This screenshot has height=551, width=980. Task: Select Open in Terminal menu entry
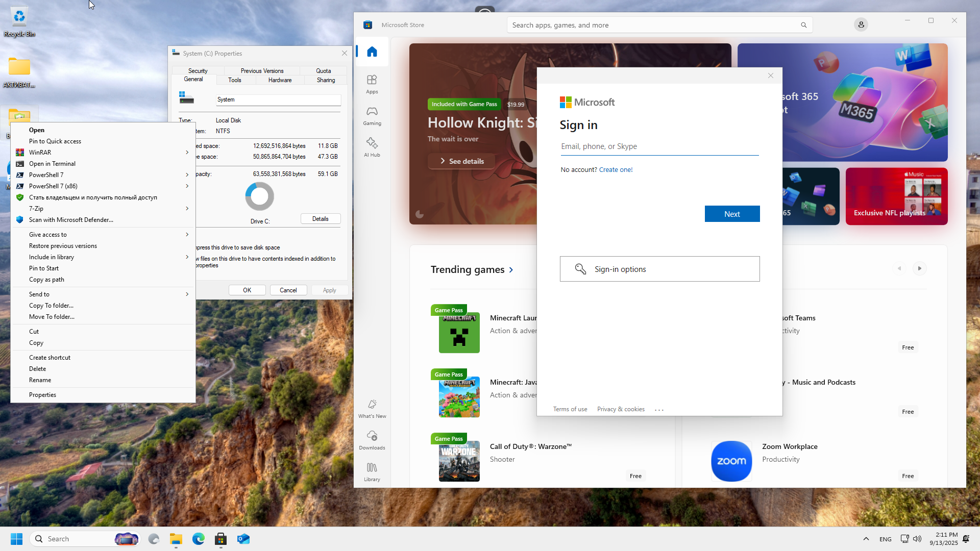click(103, 164)
